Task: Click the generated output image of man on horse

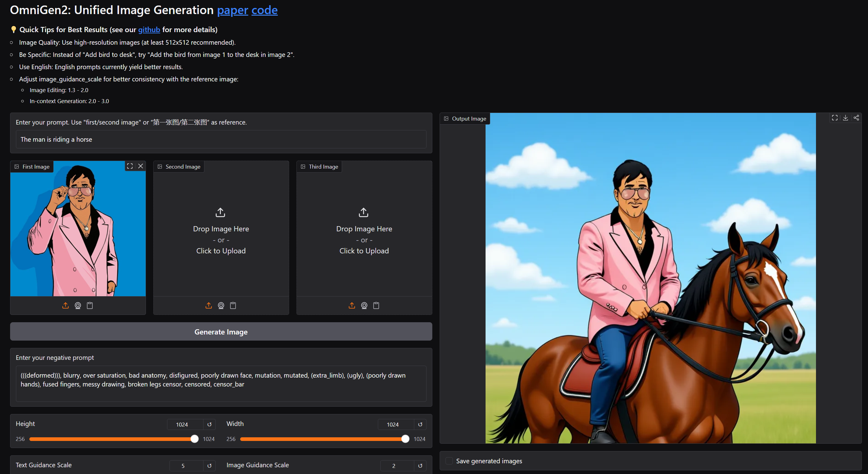Action: [x=651, y=278]
